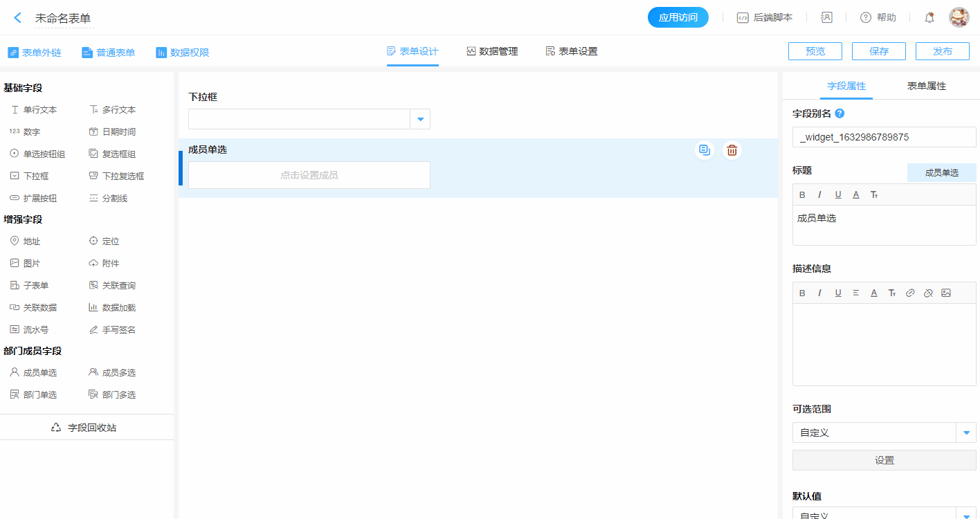Switch to the 表单属性 tab

coord(926,86)
